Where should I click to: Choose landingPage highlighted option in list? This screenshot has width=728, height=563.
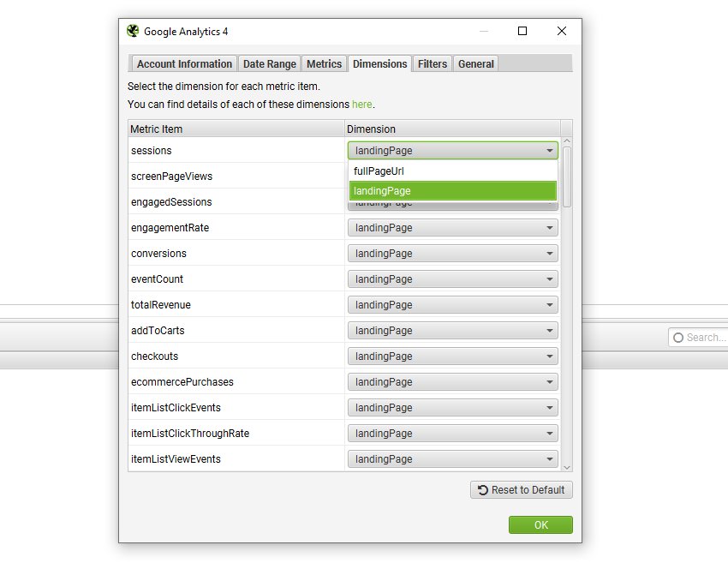click(x=453, y=191)
